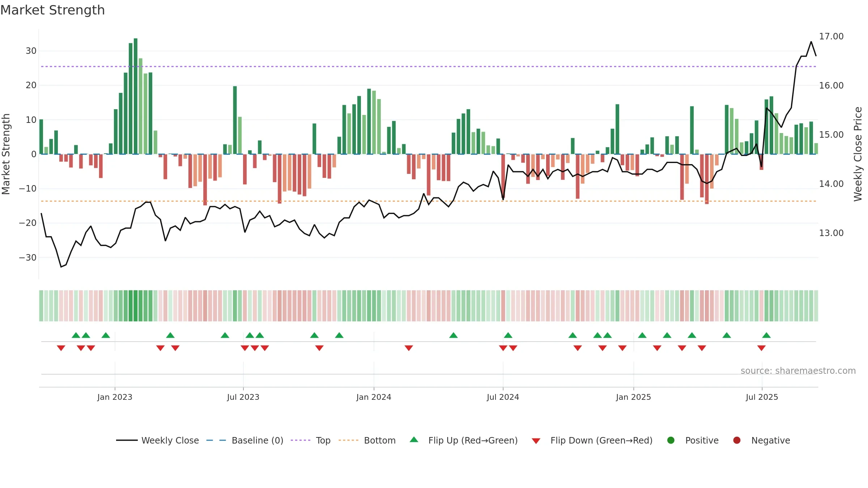Click the '−10' left axis tick label
The height and width of the screenshot is (488, 868).
click(x=28, y=189)
